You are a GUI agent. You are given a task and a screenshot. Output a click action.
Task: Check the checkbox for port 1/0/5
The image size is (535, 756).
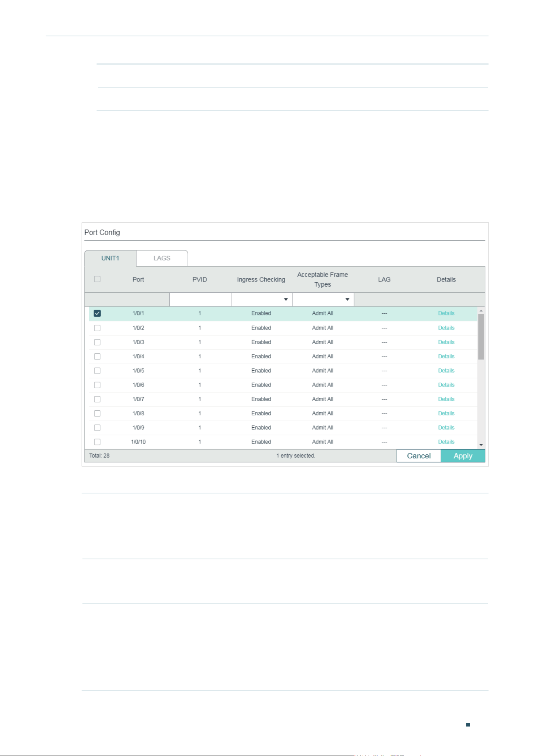pos(97,371)
